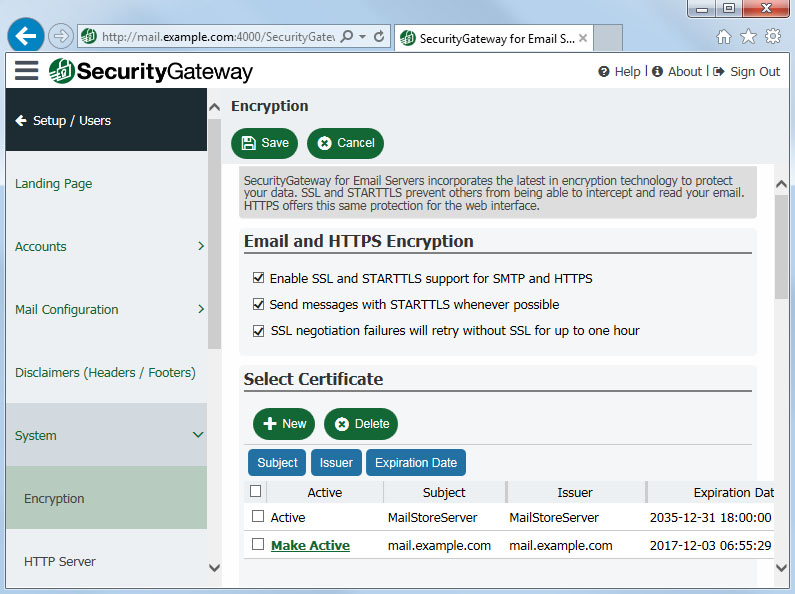
Task: Open the browser home icon
Action: (x=724, y=36)
